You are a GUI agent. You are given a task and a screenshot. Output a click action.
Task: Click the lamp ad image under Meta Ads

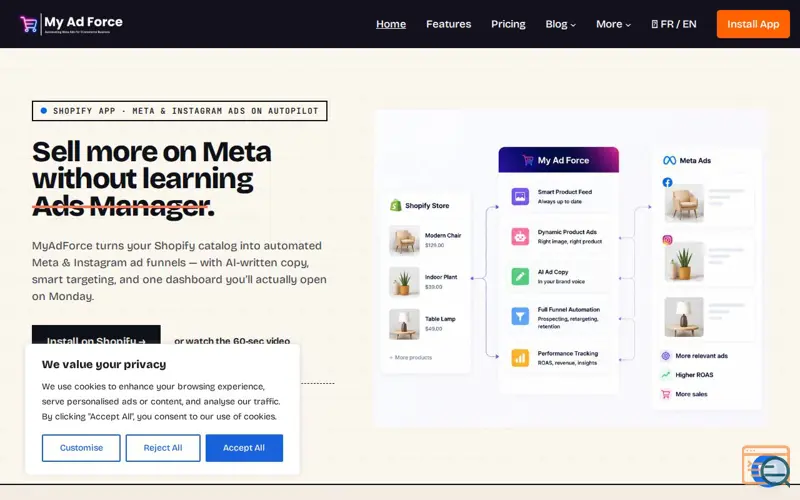(684, 317)
